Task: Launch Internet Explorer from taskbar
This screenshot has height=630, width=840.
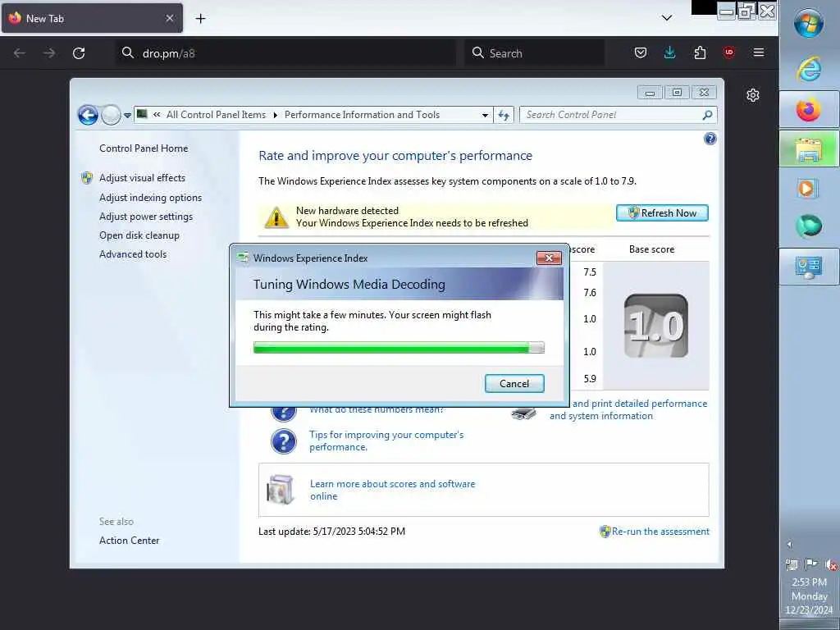Action: 808,69
